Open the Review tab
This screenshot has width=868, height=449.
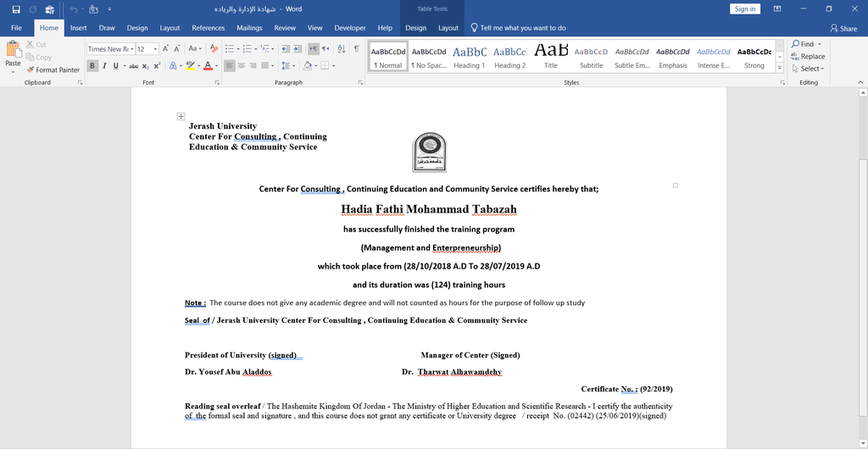pyautogui.click(x=285, y=28)
